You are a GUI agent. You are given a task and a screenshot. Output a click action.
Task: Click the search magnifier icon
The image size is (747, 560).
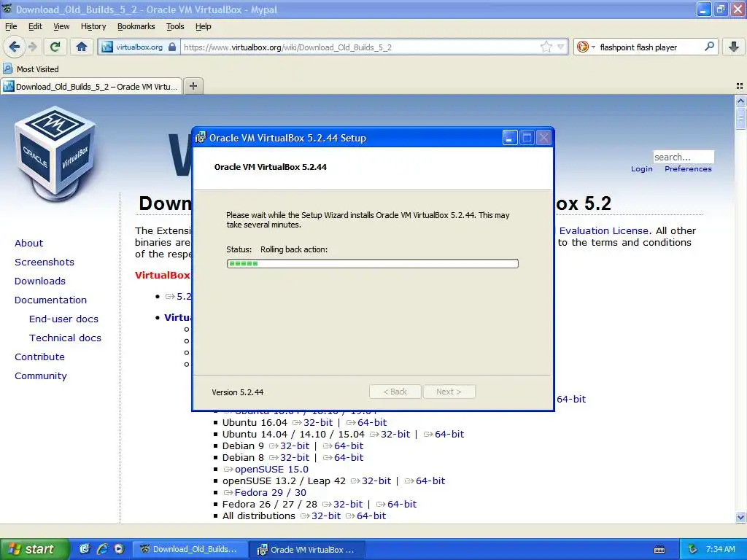tap(709, 47)
